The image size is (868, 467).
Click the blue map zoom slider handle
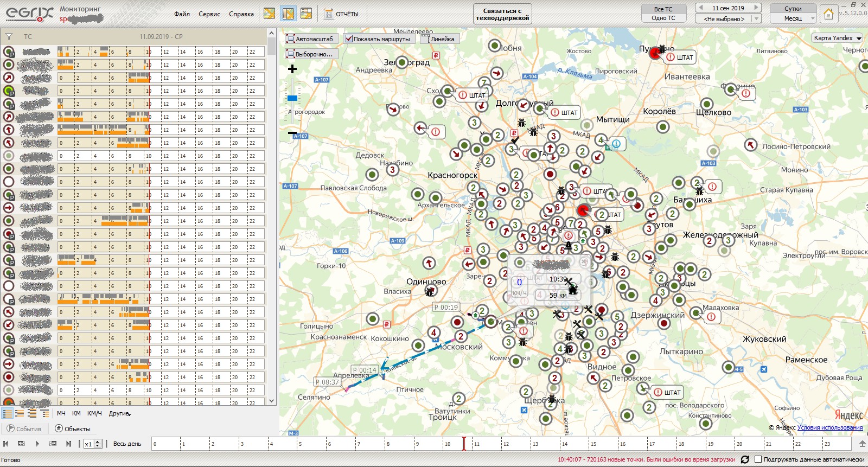click(x=292, y=98)
